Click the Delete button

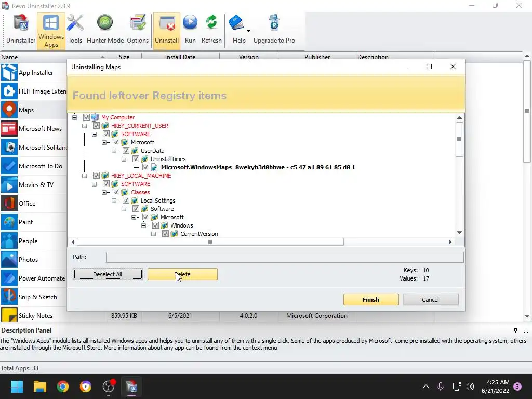[182, 274]
